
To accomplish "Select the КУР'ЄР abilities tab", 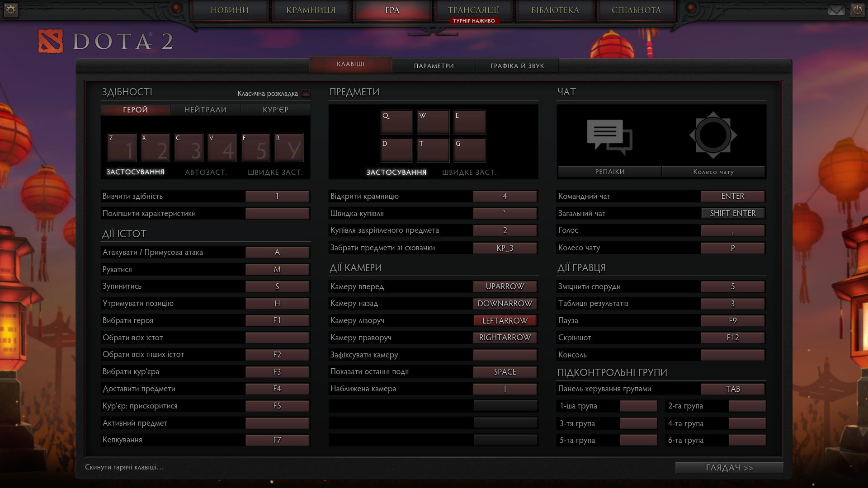I will click(x=276, y=110).
